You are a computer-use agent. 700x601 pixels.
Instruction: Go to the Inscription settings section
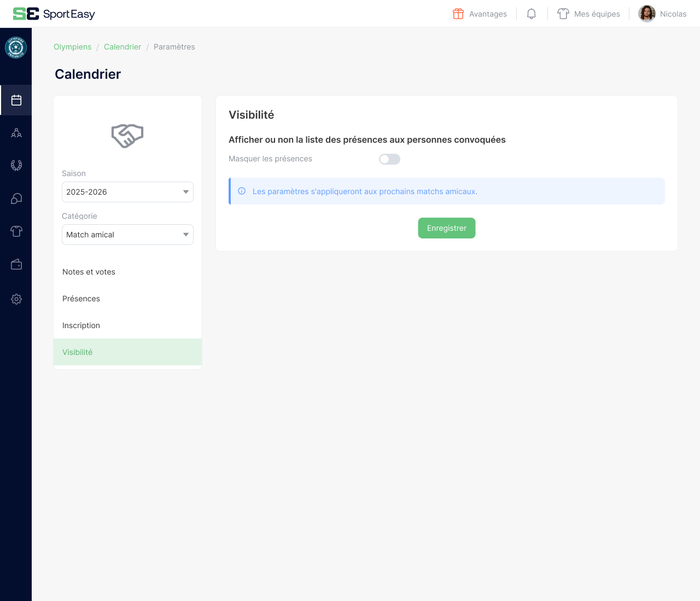coord(81,325)
